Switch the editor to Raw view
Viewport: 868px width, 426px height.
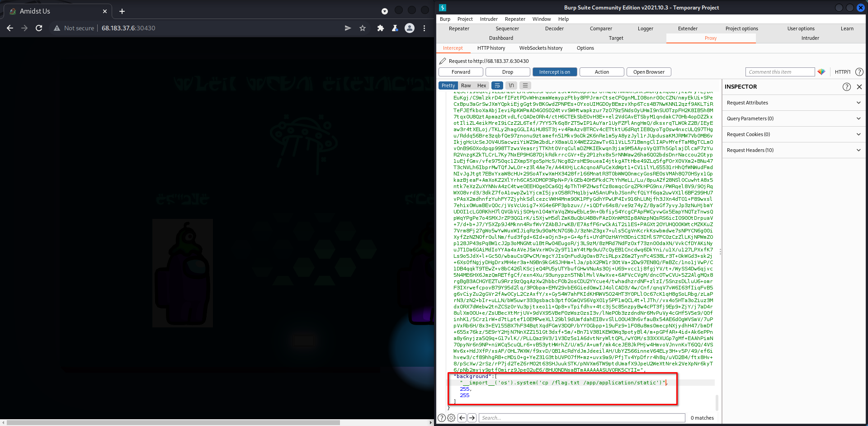(x=466, y=85)
